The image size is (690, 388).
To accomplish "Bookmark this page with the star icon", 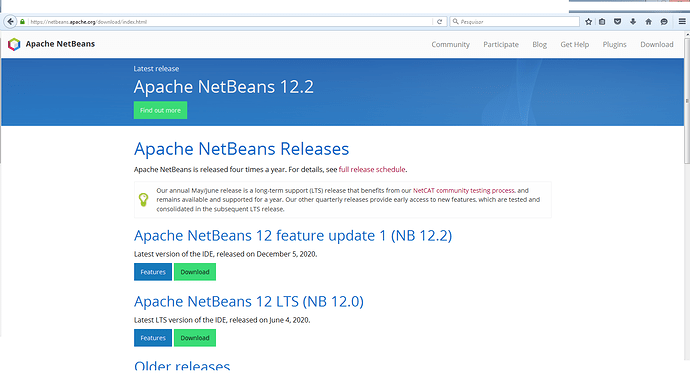I will (x=588, y=22).
